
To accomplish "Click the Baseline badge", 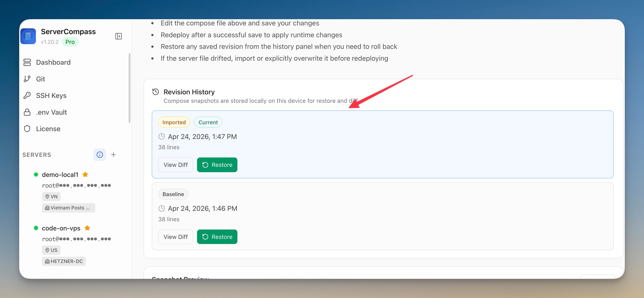I will click(x=173, y=194).
